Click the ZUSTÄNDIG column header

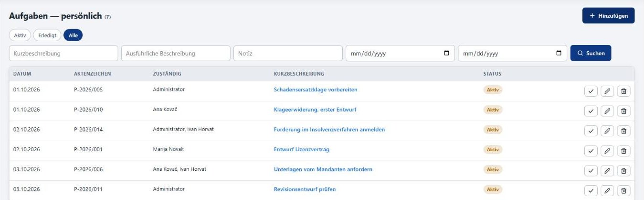coord(167,74)
